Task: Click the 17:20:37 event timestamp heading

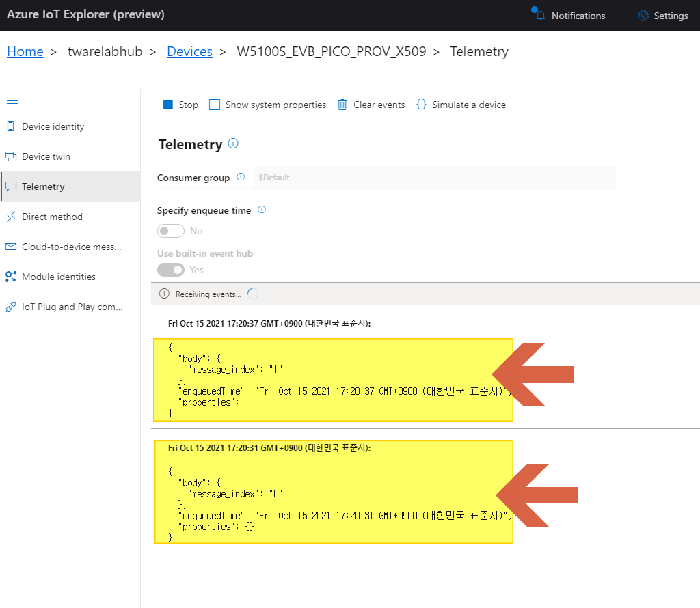Action: tap(269, 323)
